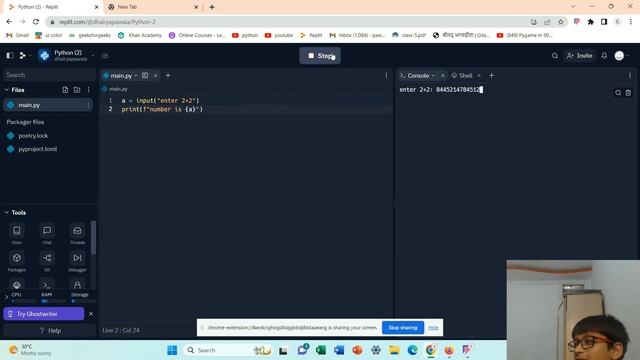
Task: Open search icon in Replit header
Action: pyautogui.click(x=555, y=56)
